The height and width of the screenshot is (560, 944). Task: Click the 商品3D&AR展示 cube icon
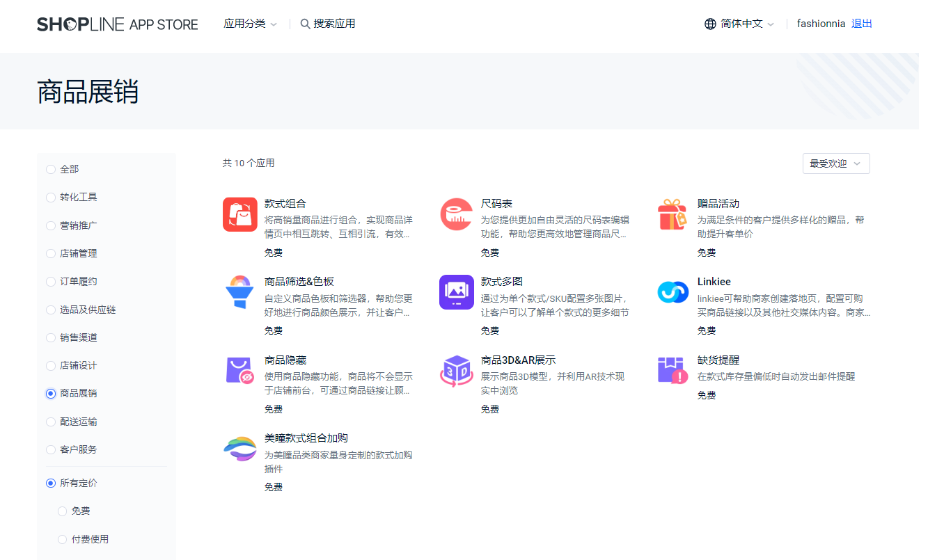click(x=457, y=370)
